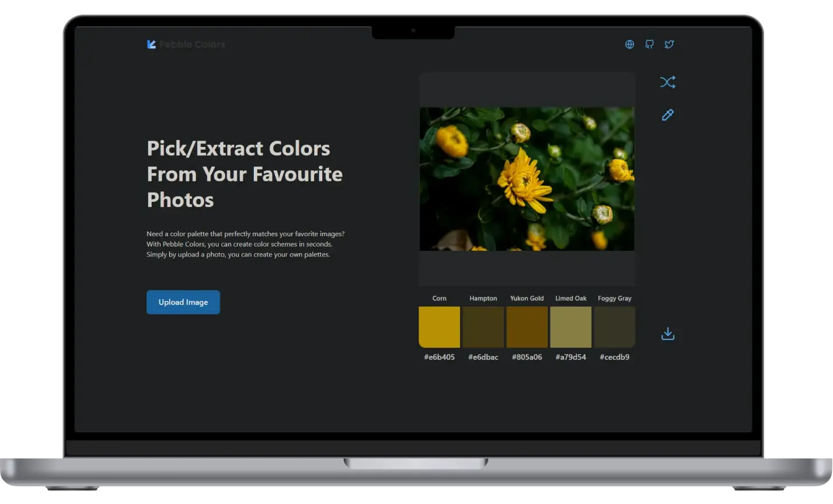Select the Corn color swatch
The image size is (833, 504).
click(x=439, y=327)
